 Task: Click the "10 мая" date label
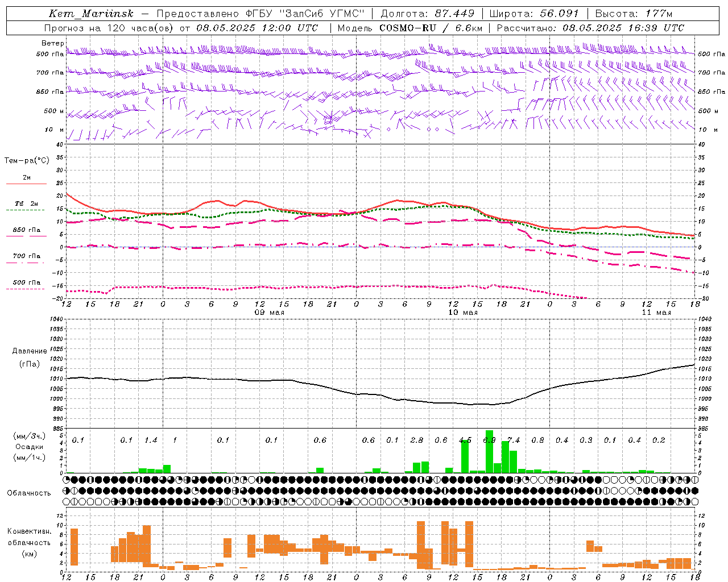[x=462, y=313]
